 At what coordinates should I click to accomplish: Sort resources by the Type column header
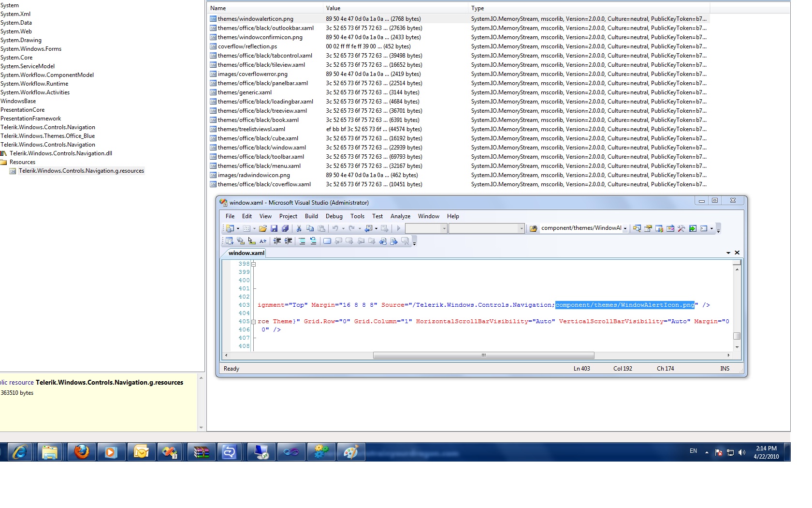point(589,8)
